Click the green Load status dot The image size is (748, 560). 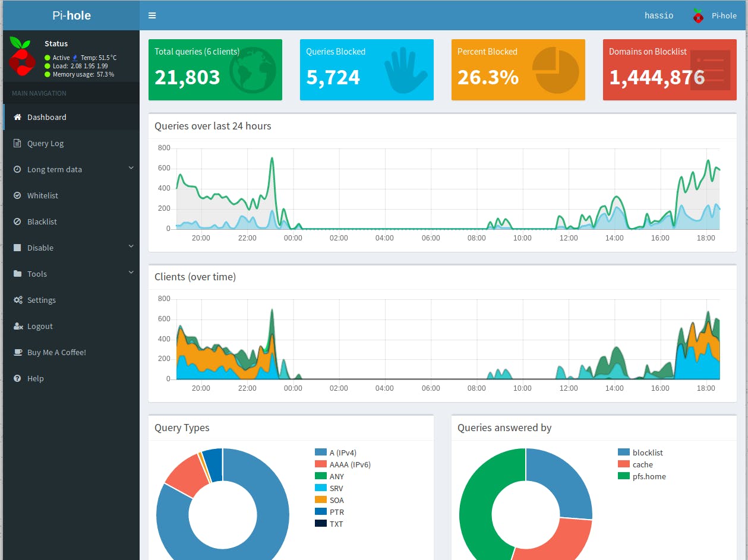click(48, 66)
